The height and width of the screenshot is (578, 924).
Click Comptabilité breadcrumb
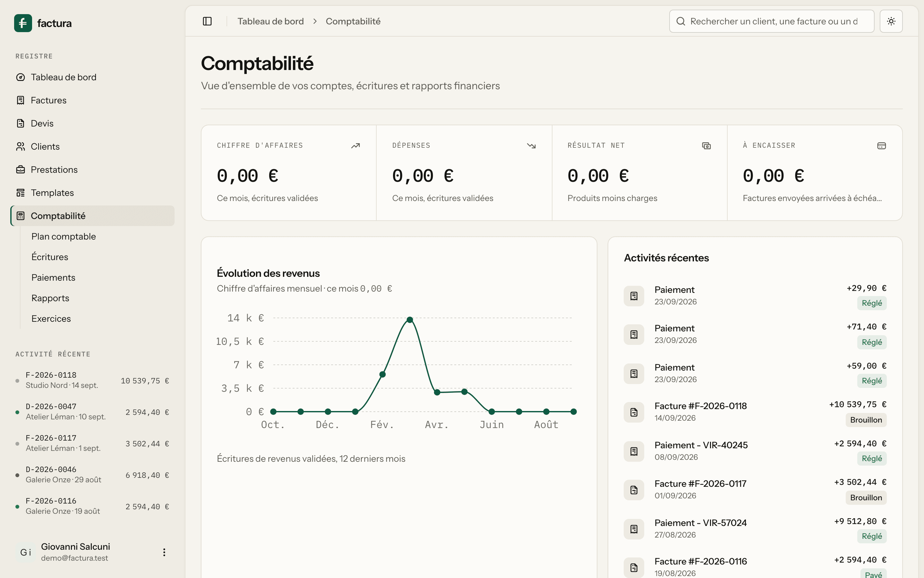353,21
